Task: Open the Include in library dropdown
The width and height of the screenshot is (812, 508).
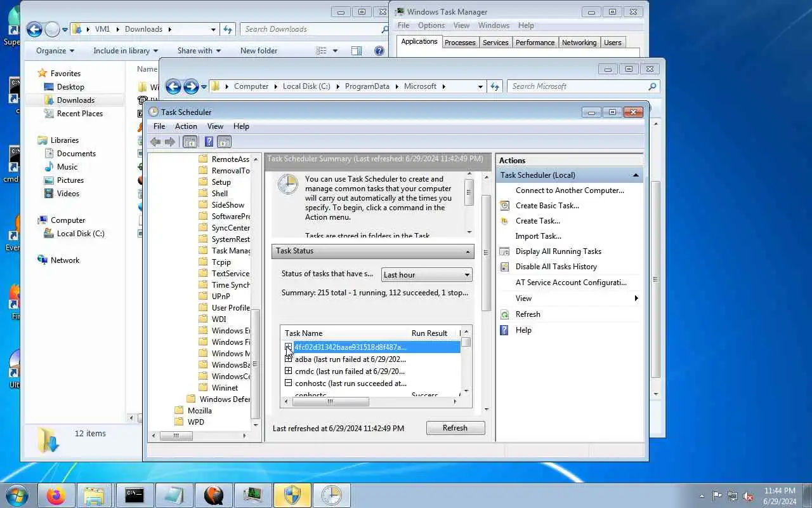Action: click(126, 51)
